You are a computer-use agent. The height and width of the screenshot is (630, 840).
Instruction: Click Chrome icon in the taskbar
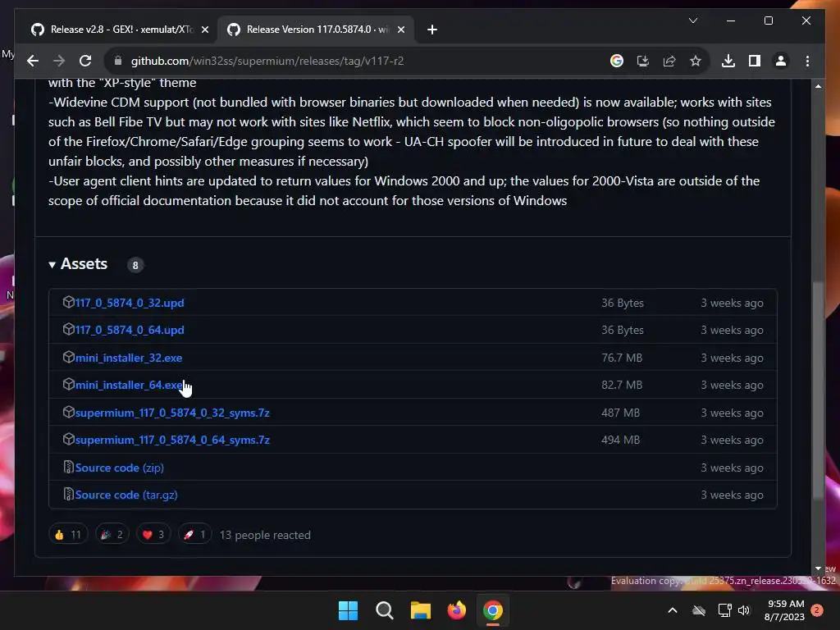[x=493, y=610]
